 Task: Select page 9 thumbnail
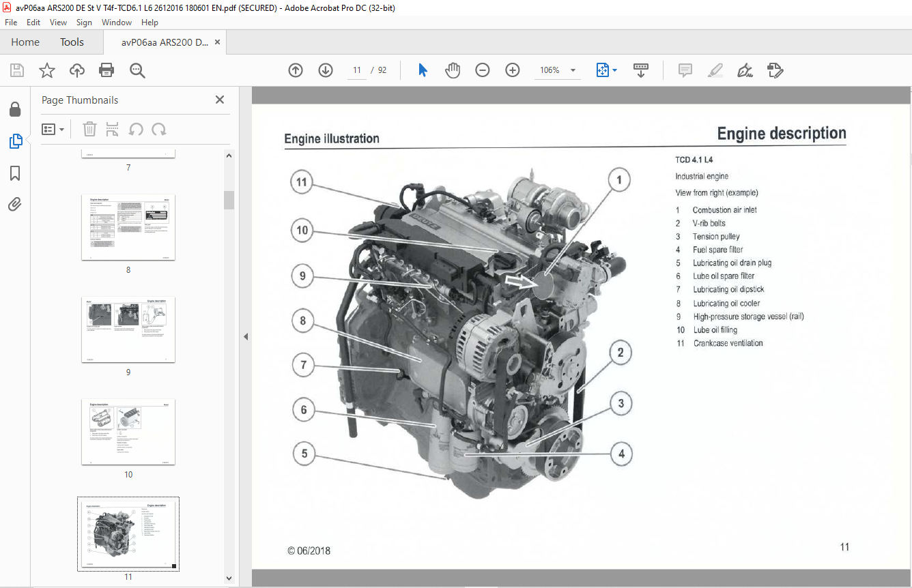tap(128, 329)
